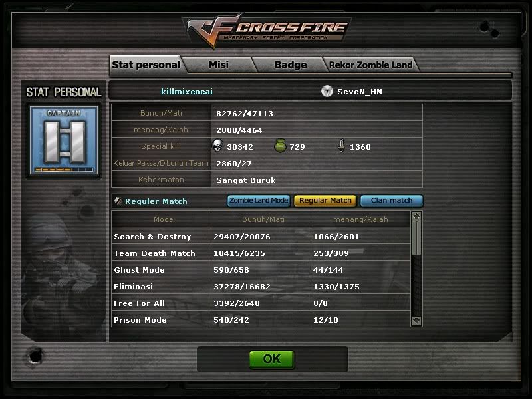
Task: Click the mode table scrollbar thumb
Action: [x=416, y=238]
